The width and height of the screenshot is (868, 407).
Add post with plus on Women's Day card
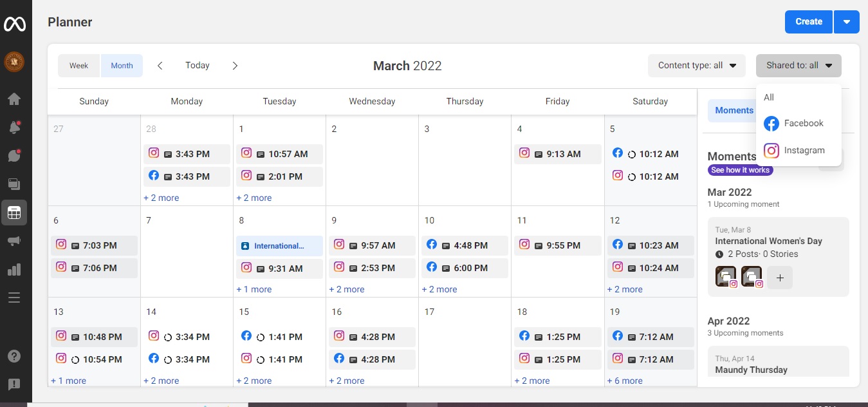pyautogui.click(x=780, y=278)
